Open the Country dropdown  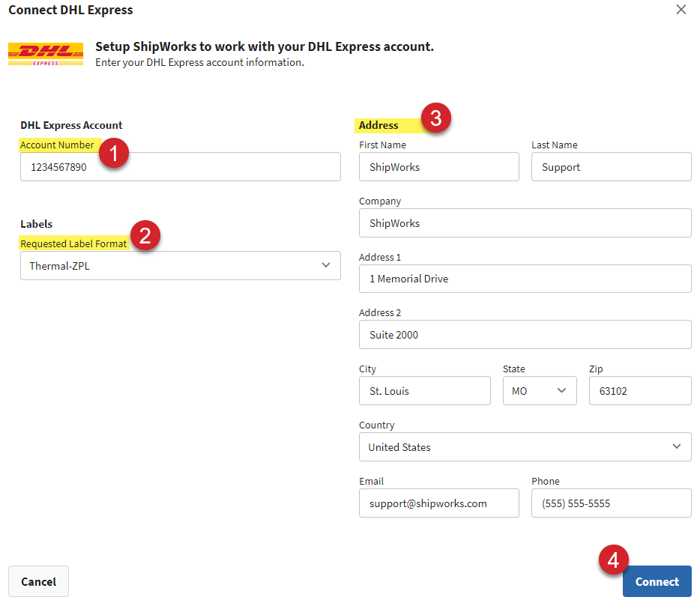pyautogui.click(x=525, y=447)
